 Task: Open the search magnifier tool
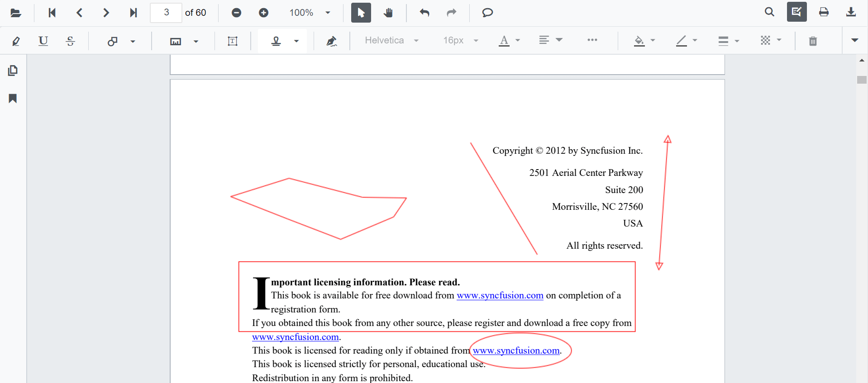pos(769,12)
